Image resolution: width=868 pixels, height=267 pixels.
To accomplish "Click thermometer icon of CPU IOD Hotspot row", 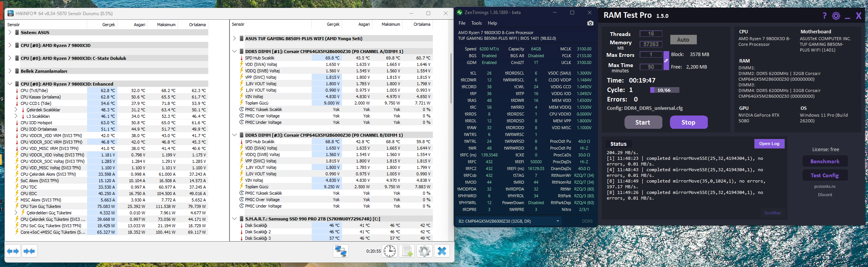I will [17, 123].
